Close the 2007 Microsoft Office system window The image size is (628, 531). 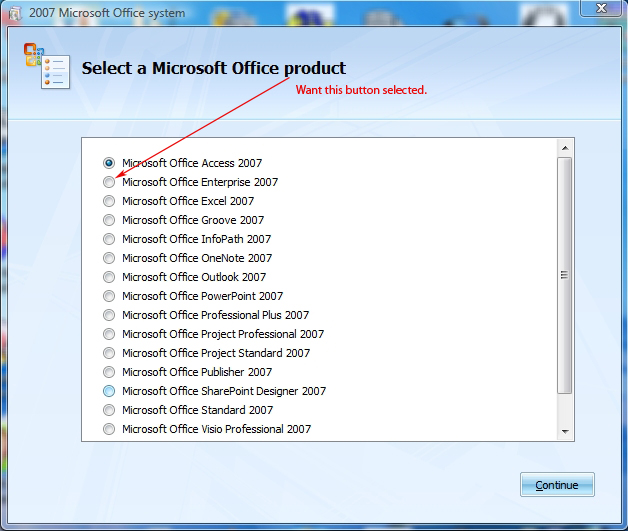tap(602, 8)
